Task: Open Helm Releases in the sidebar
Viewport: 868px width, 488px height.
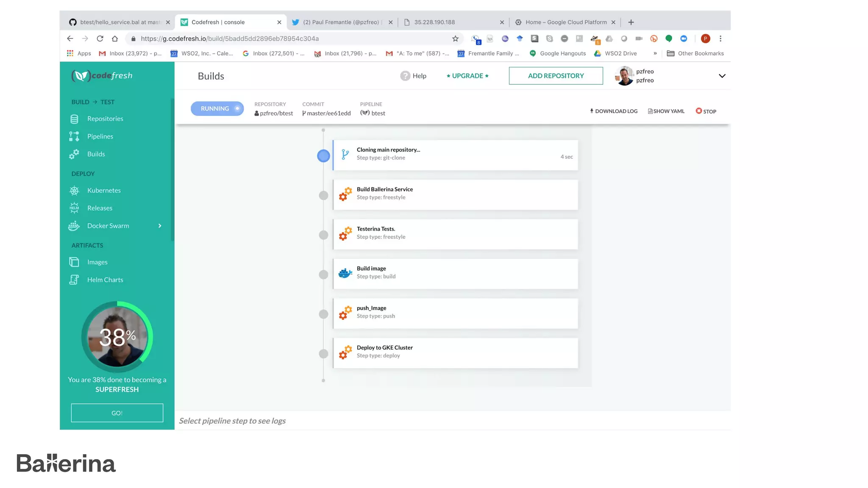Action: [100, 208]
